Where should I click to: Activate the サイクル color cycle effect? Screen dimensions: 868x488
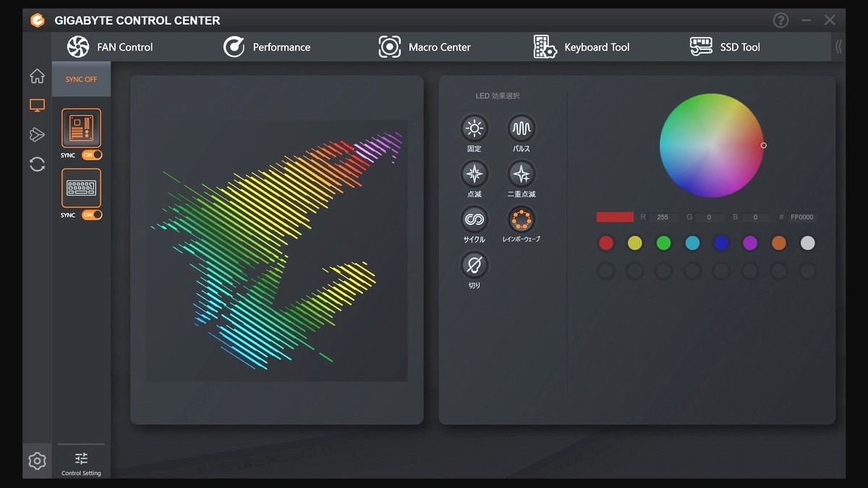(x=475, y=219)
